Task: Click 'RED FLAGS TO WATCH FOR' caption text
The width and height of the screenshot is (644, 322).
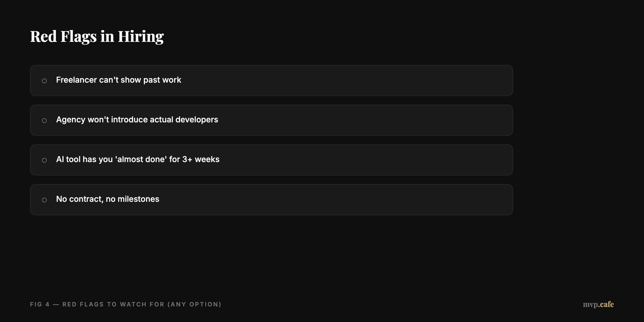Action: pyautogui.click(x=113, y=304)
